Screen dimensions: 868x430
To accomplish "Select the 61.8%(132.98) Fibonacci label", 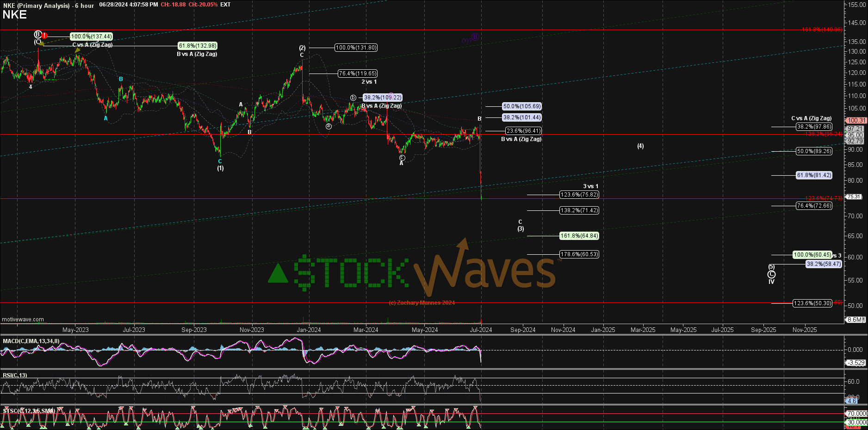I will (x=198, y=46).
